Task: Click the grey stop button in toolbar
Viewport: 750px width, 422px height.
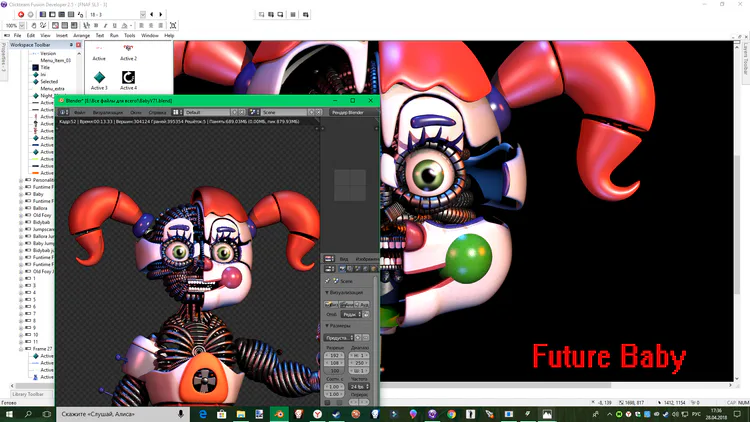Action: 31,14
